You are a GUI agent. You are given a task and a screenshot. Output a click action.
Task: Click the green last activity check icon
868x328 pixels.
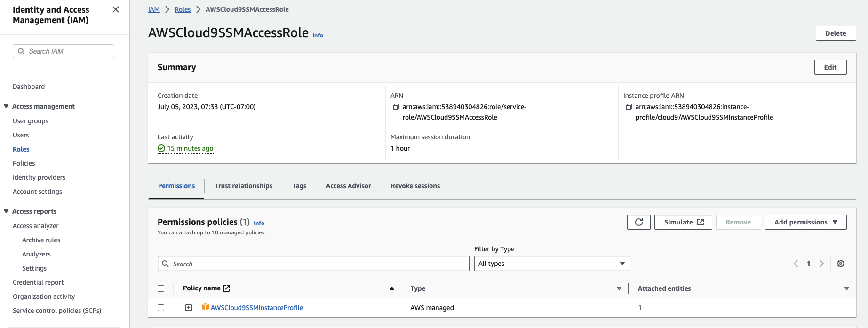pos(161,148)
